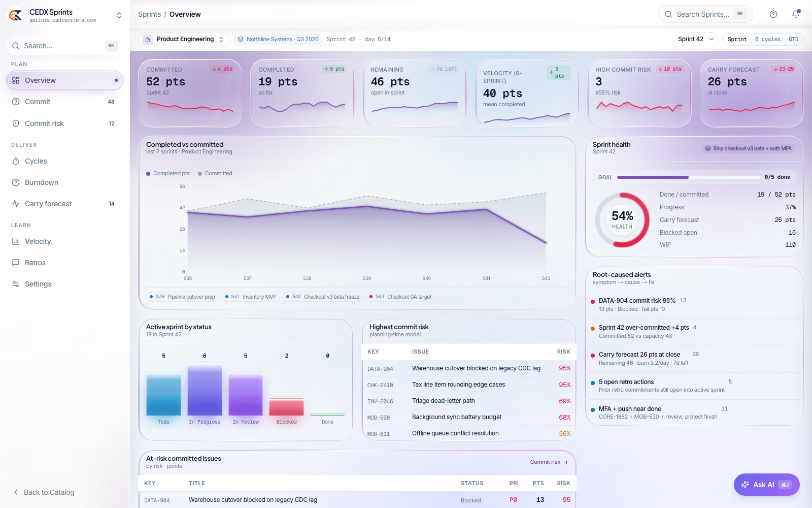Click Northline Systems Q3 2026 chip
The height and width of the screenshot is (508, 812).
[278, 39]
